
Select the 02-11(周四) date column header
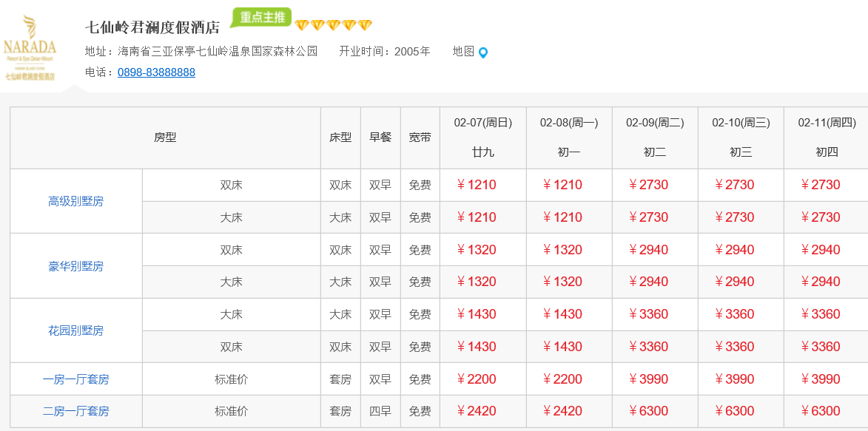(827, 123)
